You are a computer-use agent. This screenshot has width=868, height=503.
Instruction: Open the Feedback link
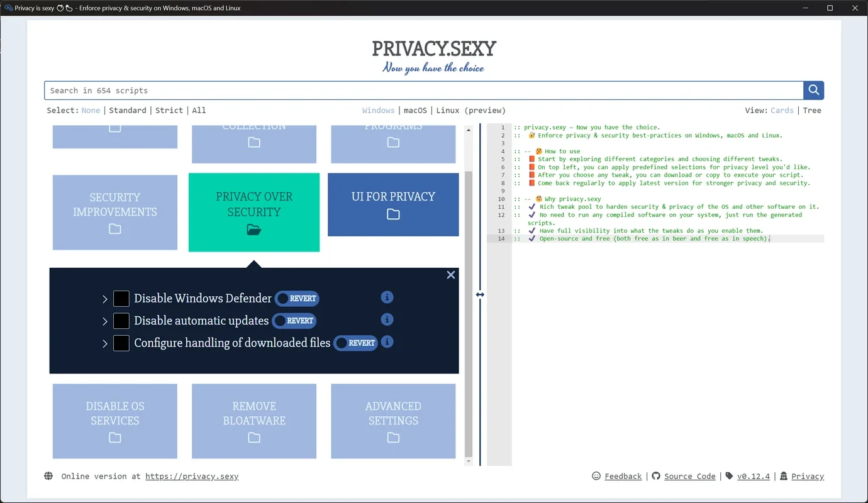(623, 476)
